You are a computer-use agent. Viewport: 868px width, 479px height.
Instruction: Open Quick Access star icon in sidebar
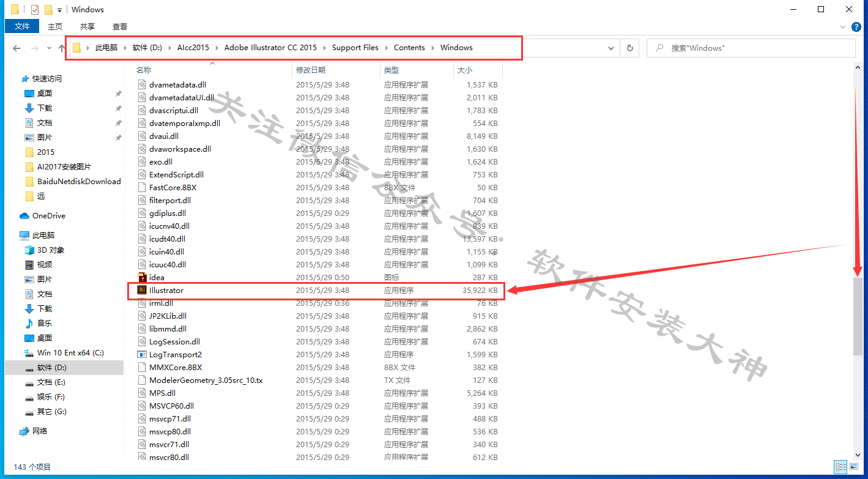(x=24, y=79)
